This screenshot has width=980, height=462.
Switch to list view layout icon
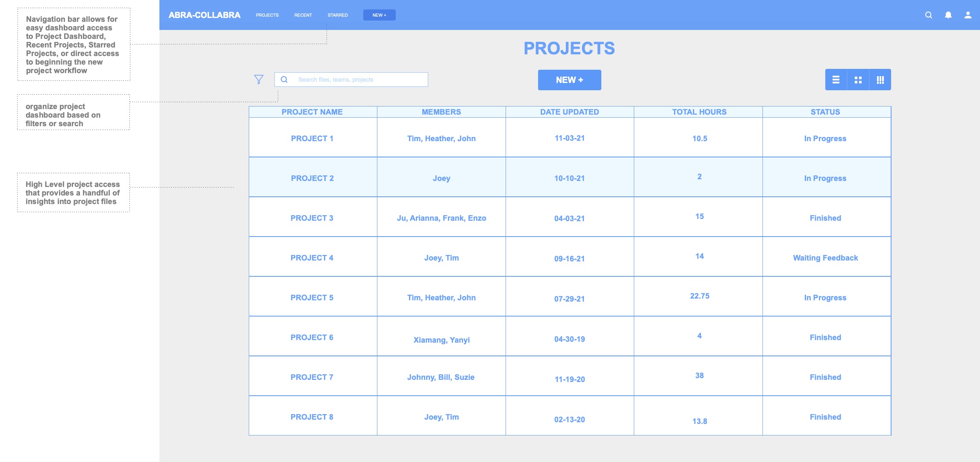(836, 80)
